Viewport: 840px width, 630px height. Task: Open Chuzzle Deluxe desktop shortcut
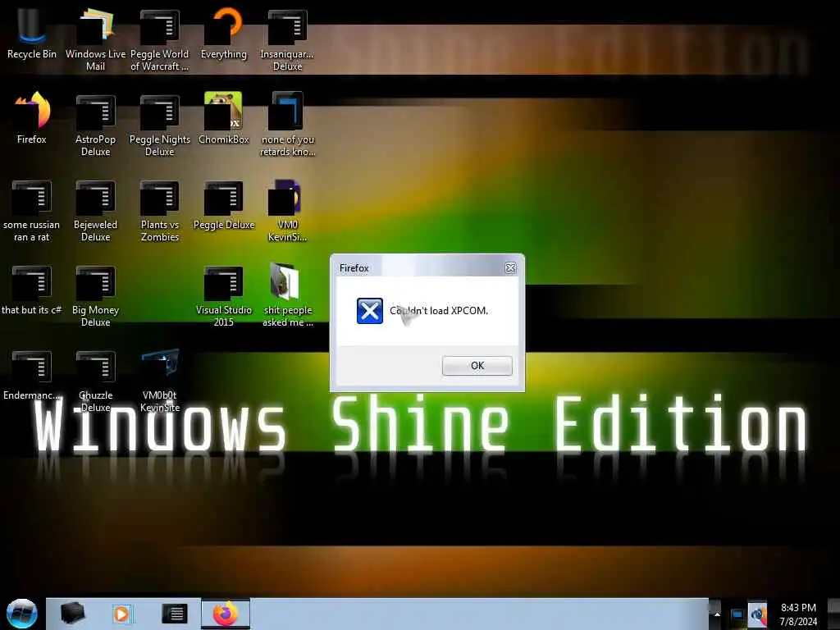point(95,381)
